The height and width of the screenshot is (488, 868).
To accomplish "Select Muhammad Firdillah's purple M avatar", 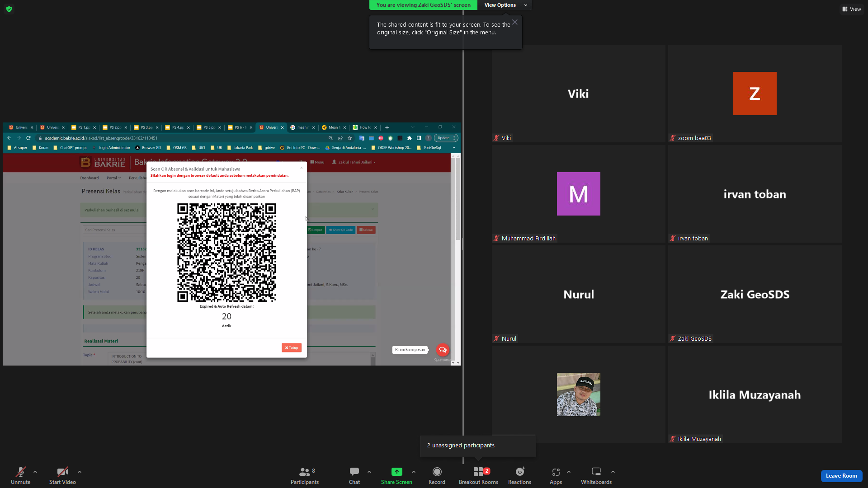I will 578,194.
